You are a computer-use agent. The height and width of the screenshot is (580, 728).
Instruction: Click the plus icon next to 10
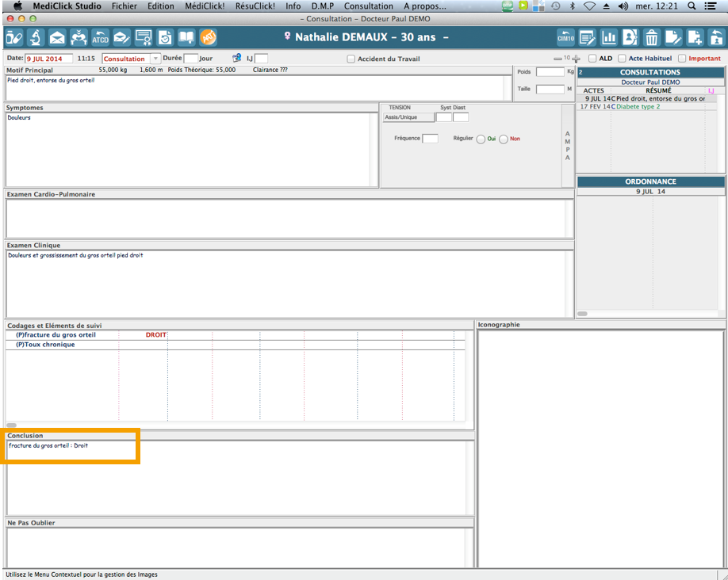(x=577, y=59)
